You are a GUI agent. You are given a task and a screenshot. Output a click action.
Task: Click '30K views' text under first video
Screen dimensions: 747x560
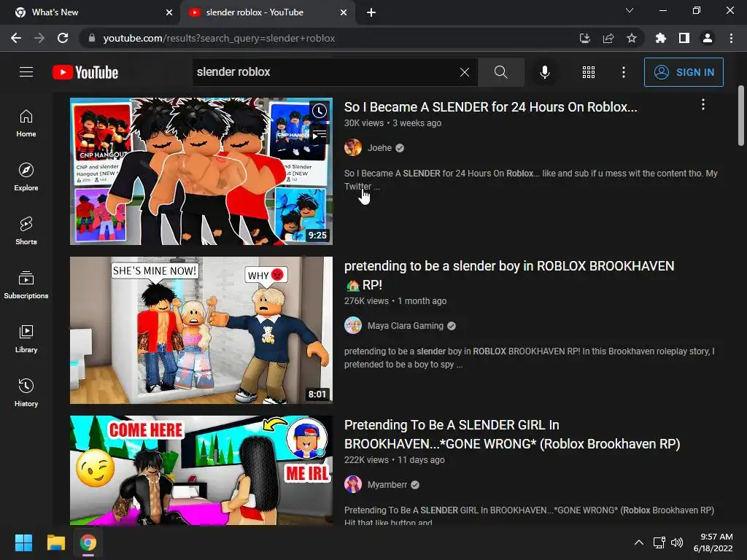coord(364,122)
